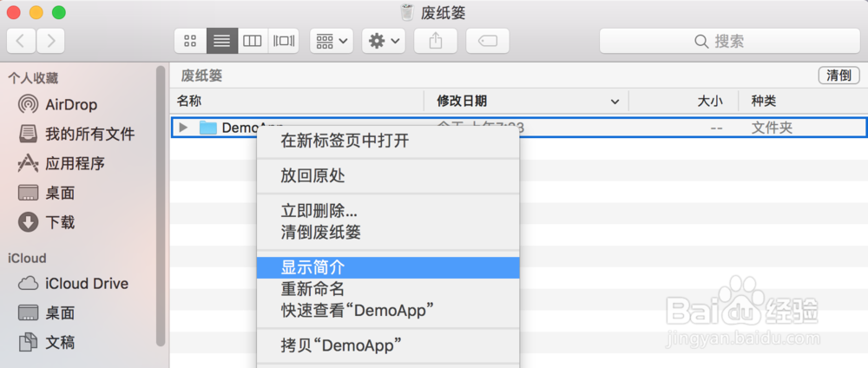This screenshot has height=368, width=868.
Task: Choose 放回原处 from context menu
Action: [x=388, y=176]
